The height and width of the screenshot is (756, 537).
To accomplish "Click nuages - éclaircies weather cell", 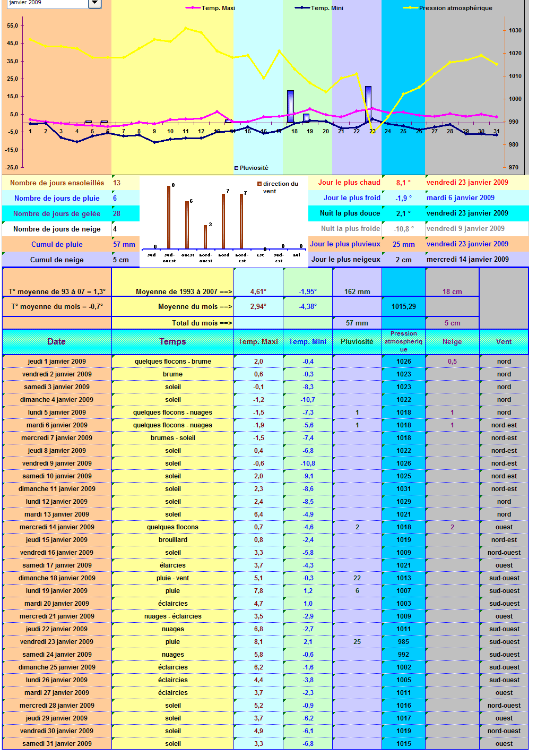I will coord(172,616).
